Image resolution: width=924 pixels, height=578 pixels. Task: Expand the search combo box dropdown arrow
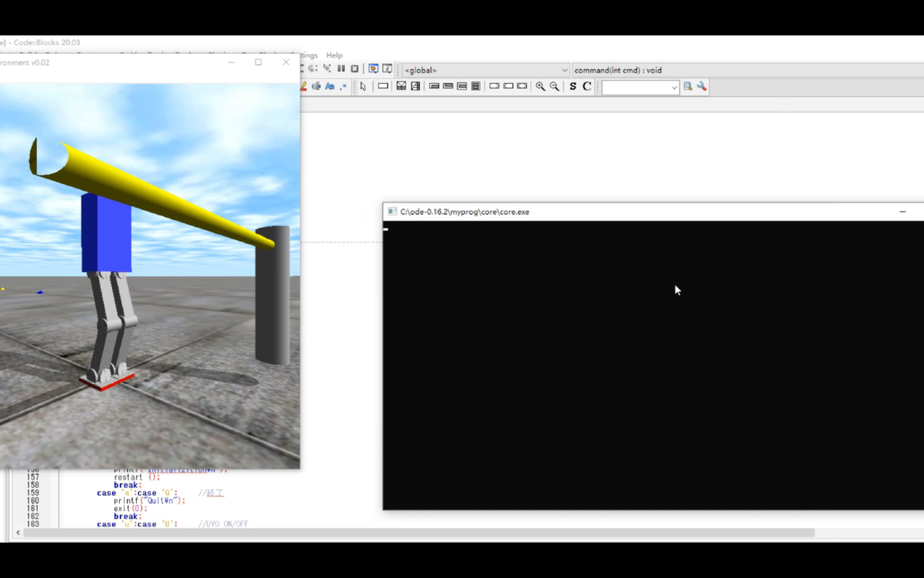pyautogui.click(x=674, y=87)
